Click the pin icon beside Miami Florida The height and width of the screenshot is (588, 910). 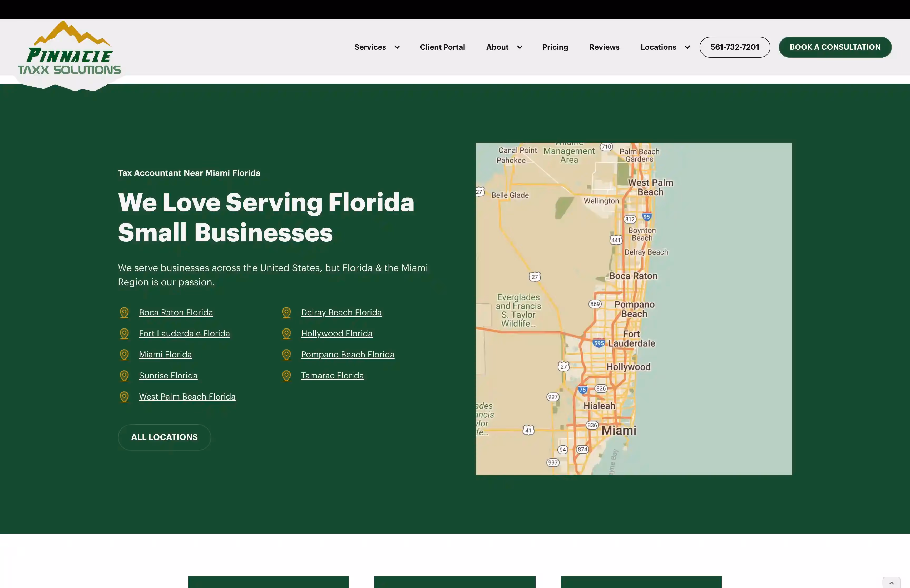(x=124, y=355)
